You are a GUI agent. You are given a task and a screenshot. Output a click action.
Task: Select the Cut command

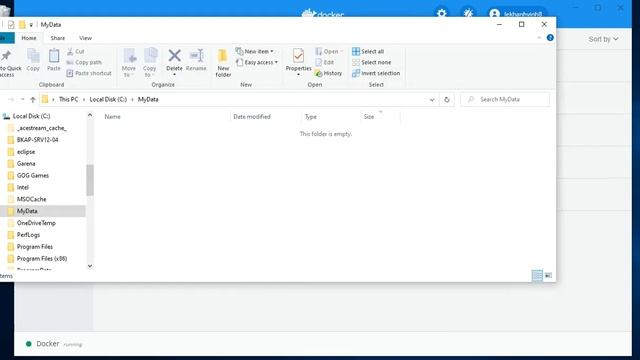76,51
